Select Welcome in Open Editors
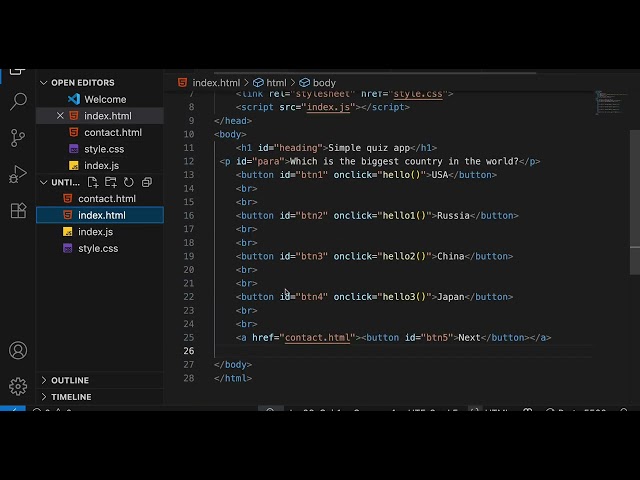 pos(100,99)
